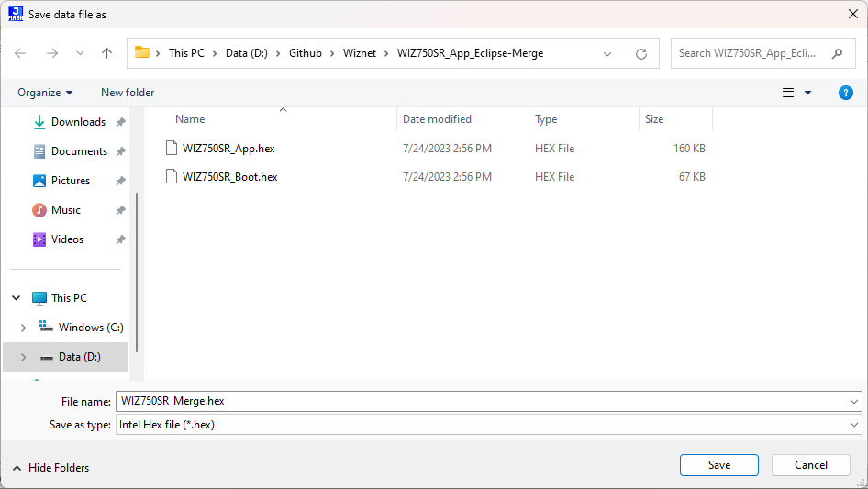868x489 pixels.
Task: Collapse the This PC tree node
Action: (x=16, y=298)
